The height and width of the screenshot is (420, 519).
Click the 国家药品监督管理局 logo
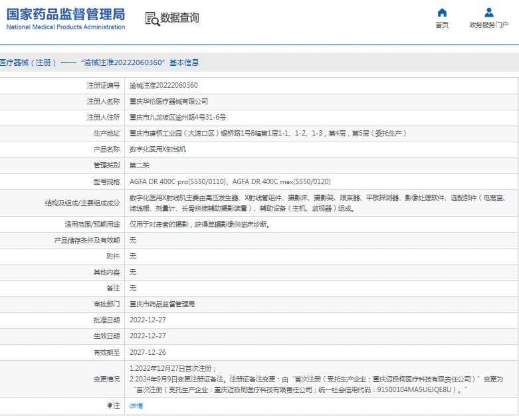66,19
